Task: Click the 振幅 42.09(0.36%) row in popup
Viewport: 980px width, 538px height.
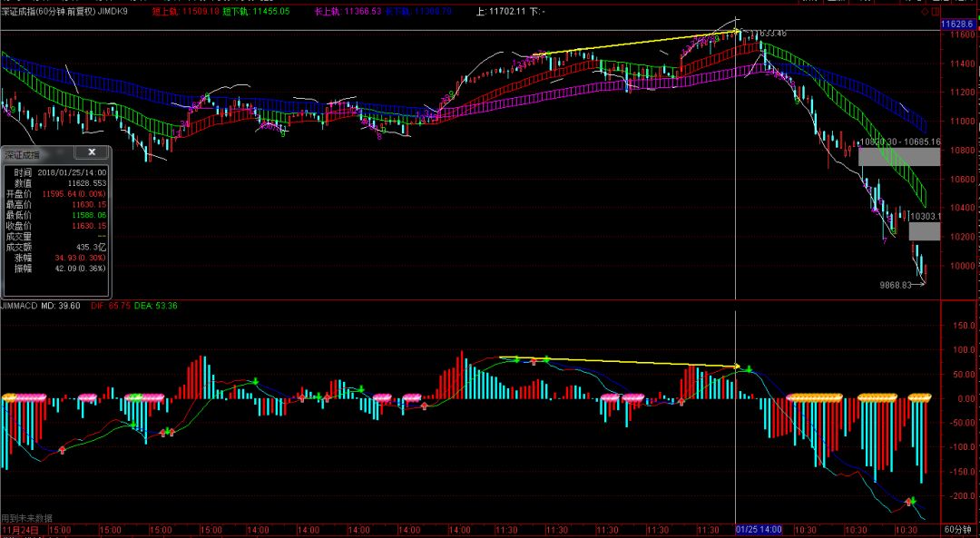Action: 57,268
